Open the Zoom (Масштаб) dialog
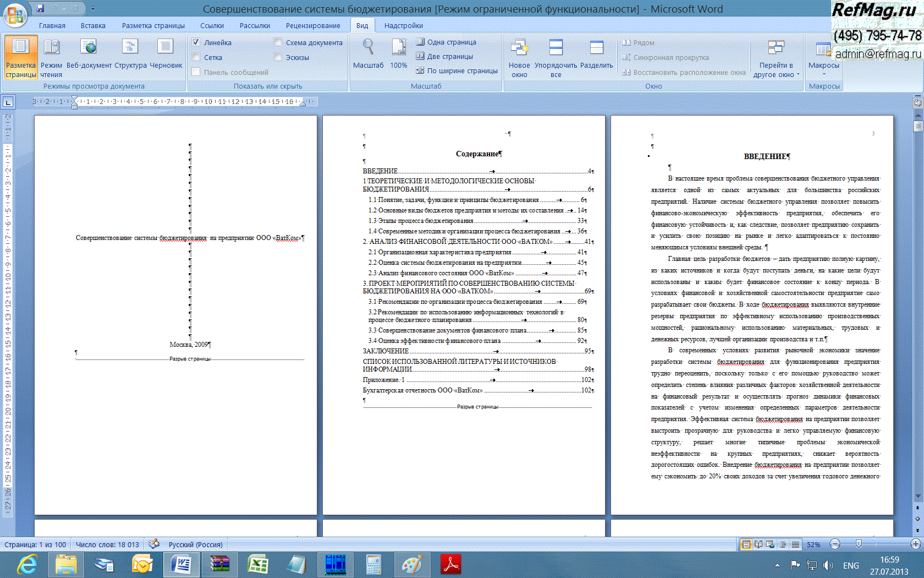 [x=368, y=55]
